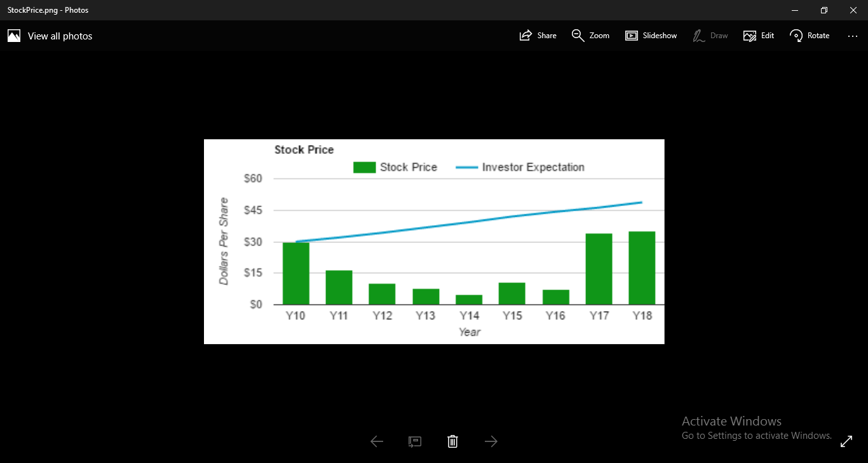Screen dimensions: 868x463
Task: Select the Zoom tool
Action: point(590,35)
